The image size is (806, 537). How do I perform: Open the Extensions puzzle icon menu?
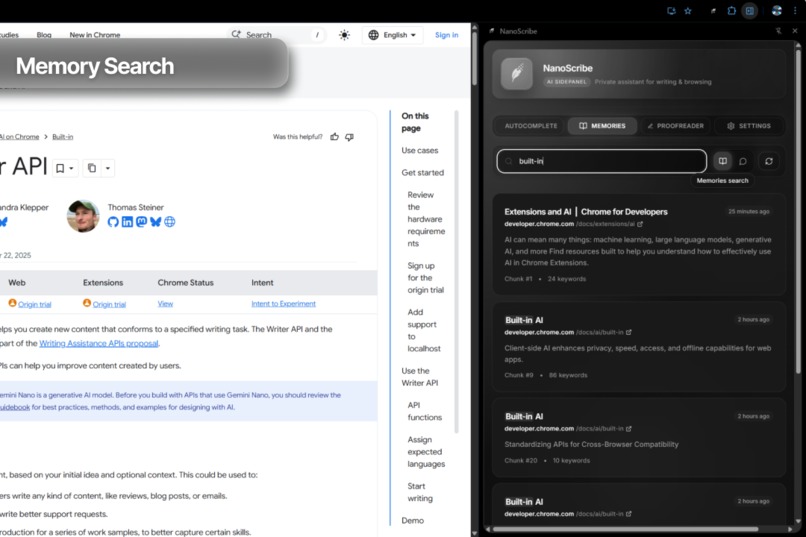click(731, 11)
